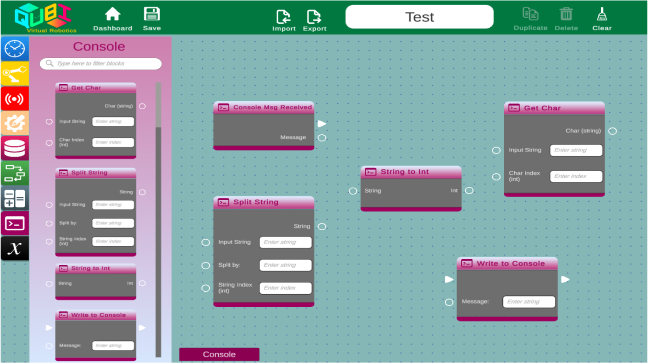Click the Console tab at bottom
The width and height of the screenshot is (648, 363).
(x=219, y=354)
